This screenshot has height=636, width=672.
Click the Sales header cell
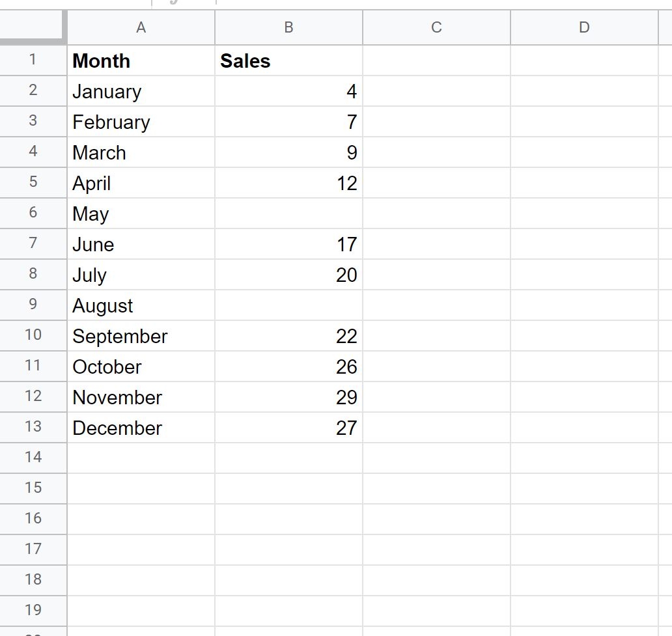(x=288, y=61)
